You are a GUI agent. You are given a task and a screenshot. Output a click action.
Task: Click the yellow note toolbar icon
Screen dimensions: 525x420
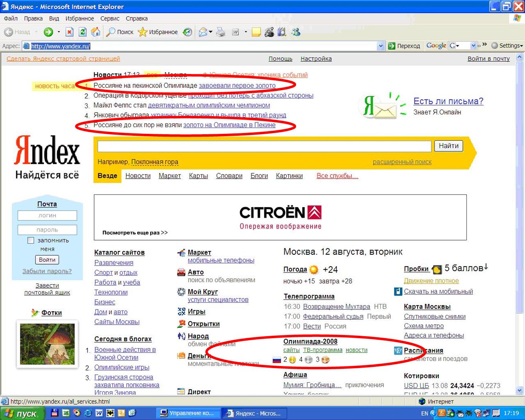(256, 32)
